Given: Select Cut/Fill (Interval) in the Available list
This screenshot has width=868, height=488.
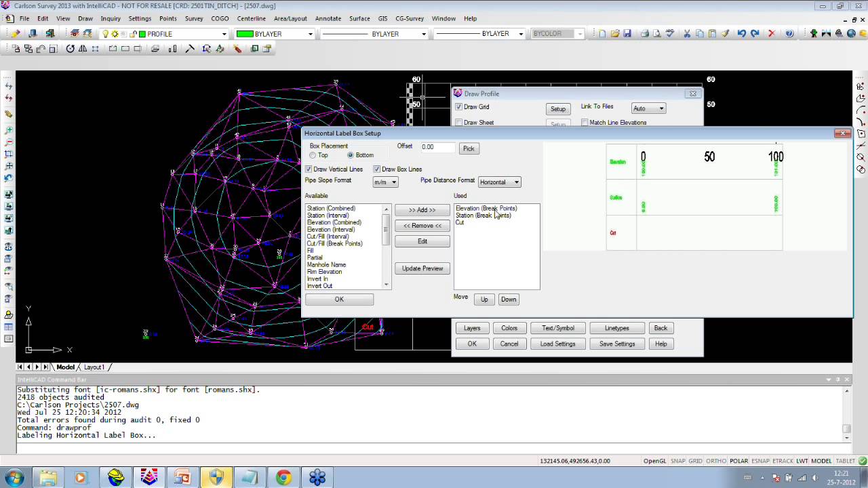Looking at the screenshot, I should click(x=328, y=237).
